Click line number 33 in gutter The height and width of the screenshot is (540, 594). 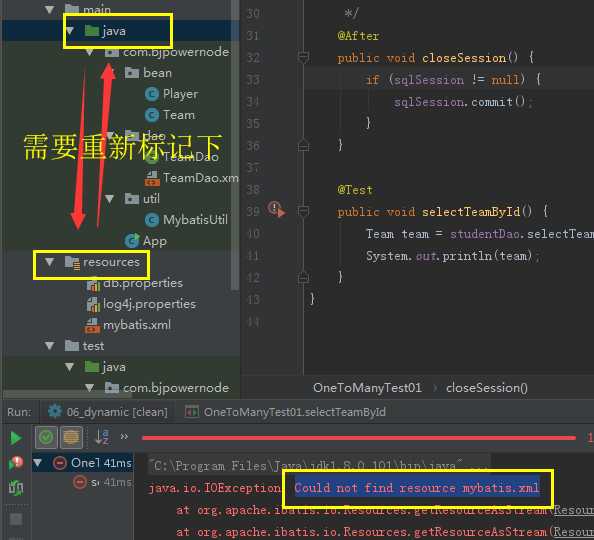(x=253, y=80)
